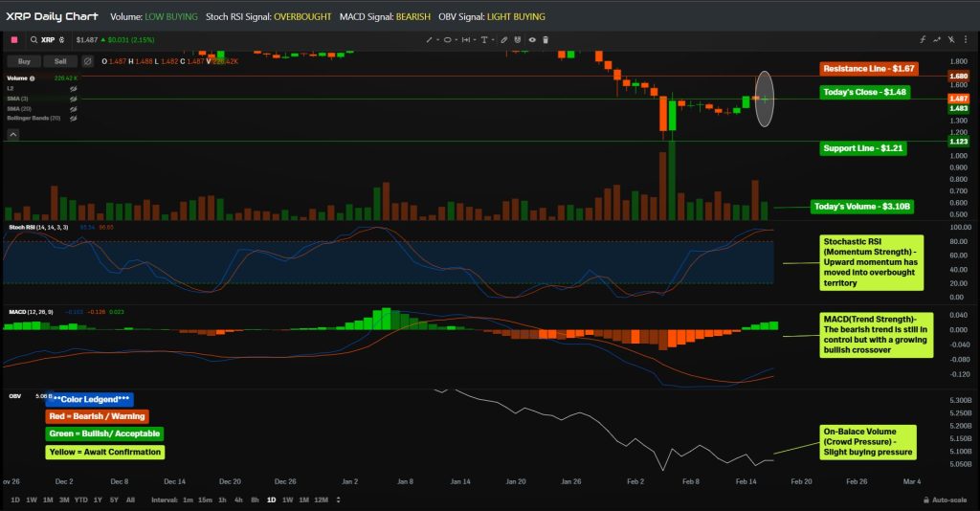Click the Buy button
This screenshot has height=511, width=980.
(x=24, y=61)
